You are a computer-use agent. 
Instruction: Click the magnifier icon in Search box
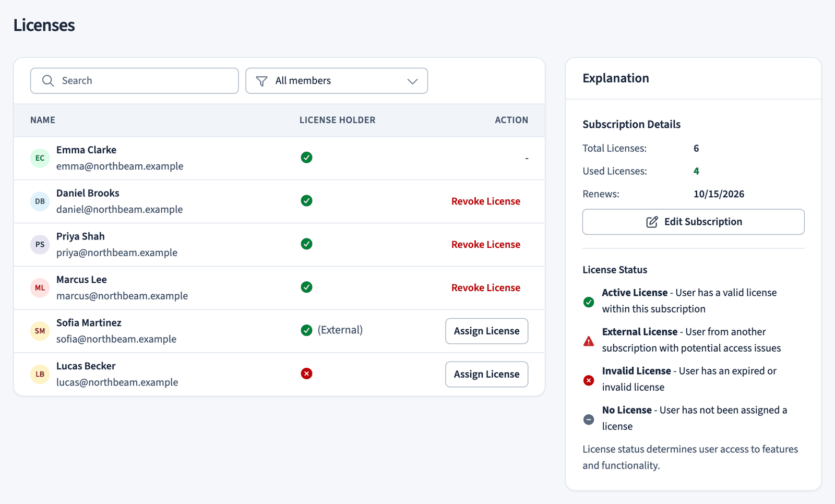[48, 81]
